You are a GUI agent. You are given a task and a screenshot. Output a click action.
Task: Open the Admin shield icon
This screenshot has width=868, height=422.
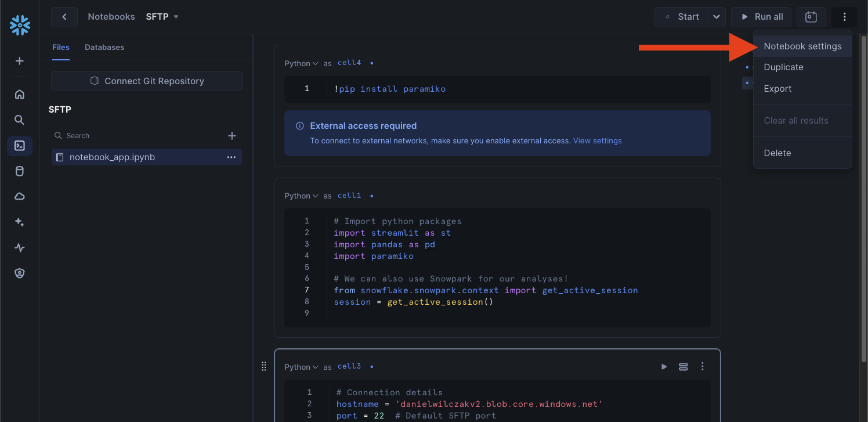20,273
